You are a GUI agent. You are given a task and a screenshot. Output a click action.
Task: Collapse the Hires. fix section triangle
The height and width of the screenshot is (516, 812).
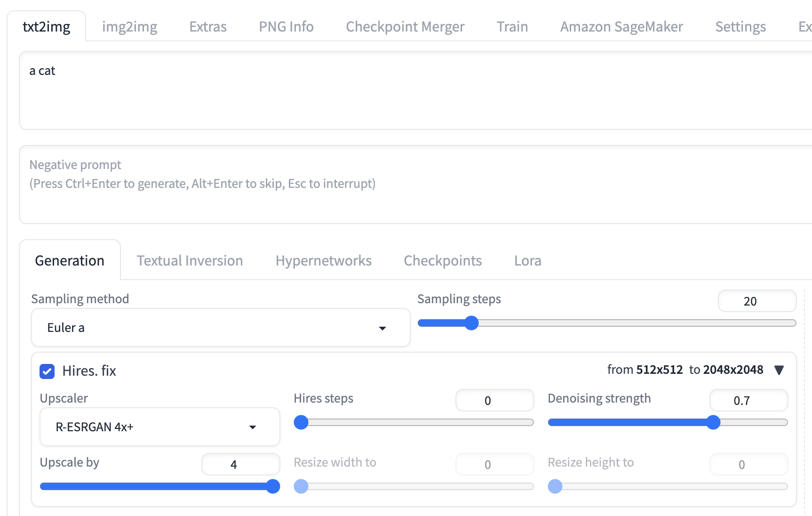click(779, 371)
